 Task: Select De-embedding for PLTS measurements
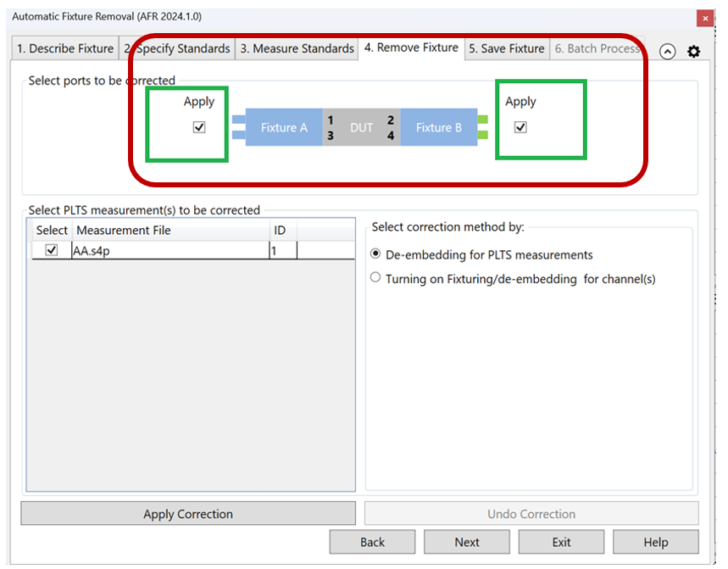[376, 254]
